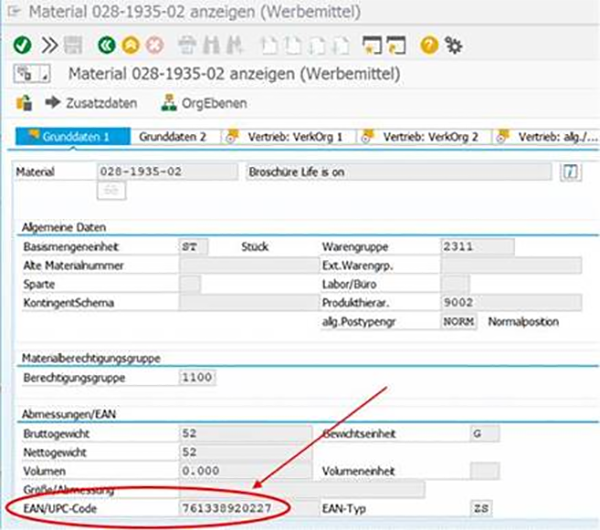The width and height of the screenshot is (600, 530).
Task: Click the Print icon in the toolbar
Action: pos(187,45)
